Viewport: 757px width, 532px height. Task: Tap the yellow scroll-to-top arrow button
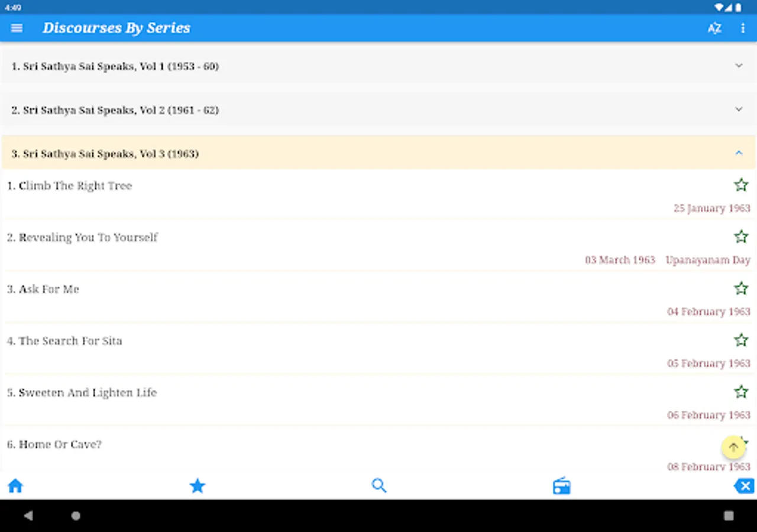tap(733, 447)
